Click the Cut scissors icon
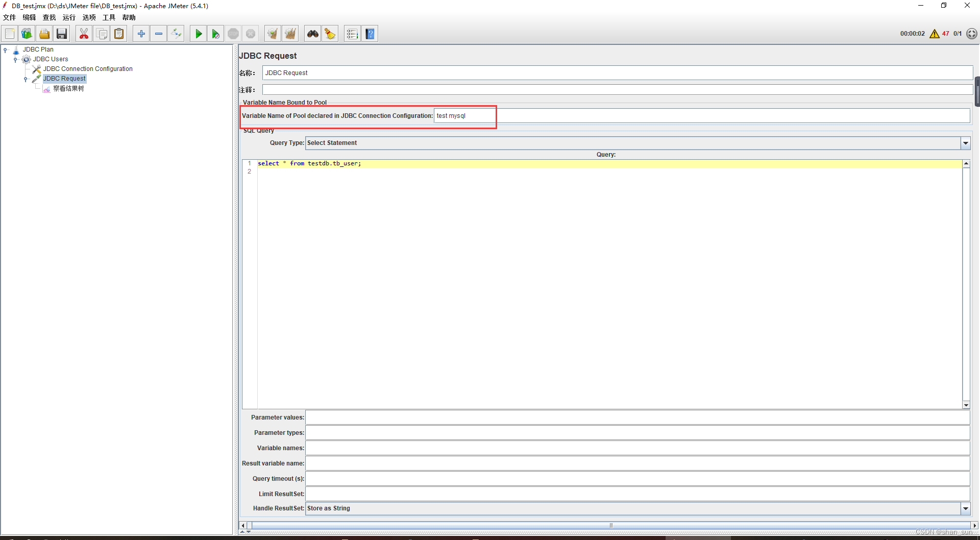The width and height of the screenshot is (980, 540). (84, 34)
